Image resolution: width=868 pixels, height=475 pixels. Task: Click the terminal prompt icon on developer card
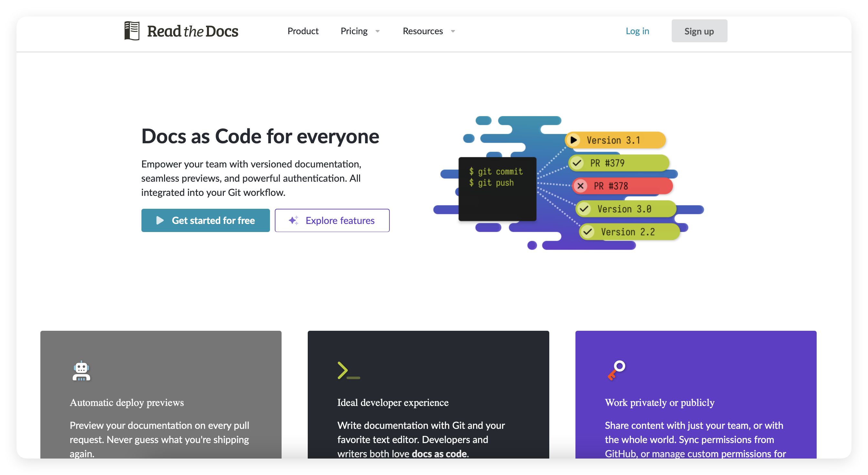[348, 371]
